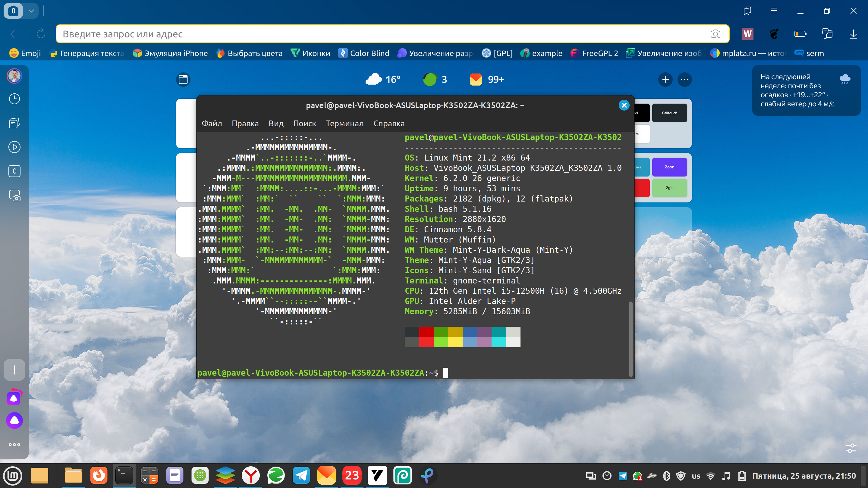
Task: Click the Calltouch button on the webpage
Action: tap(669, 113)
